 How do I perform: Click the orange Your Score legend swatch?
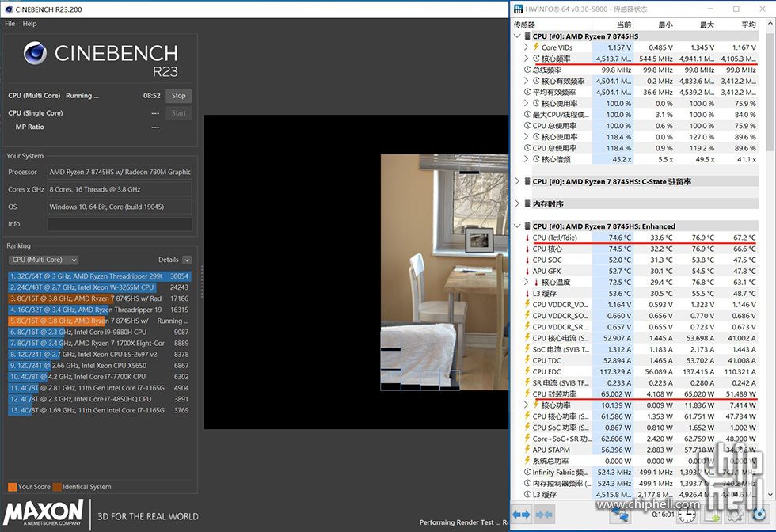[x=13, y=487]
